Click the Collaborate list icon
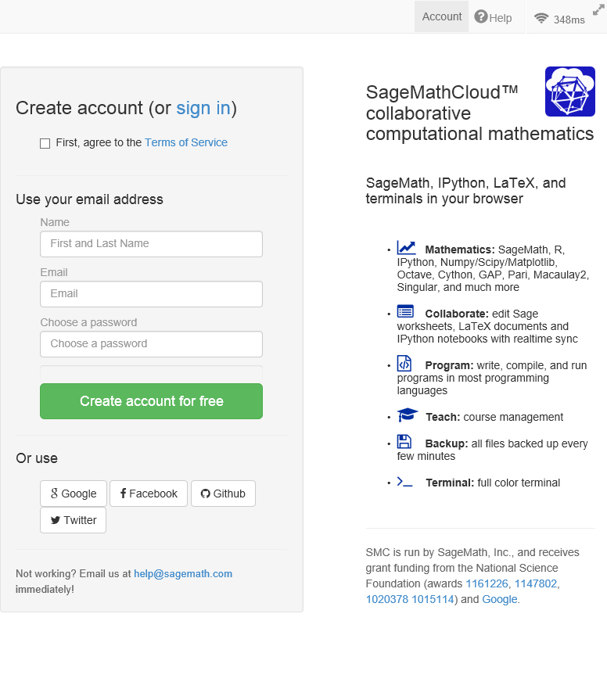 click(405, 312)
